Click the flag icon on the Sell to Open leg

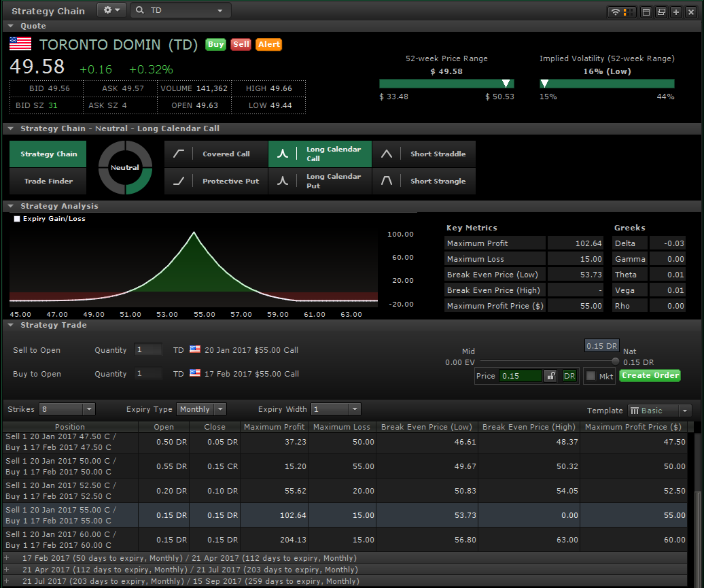point(195,349)
